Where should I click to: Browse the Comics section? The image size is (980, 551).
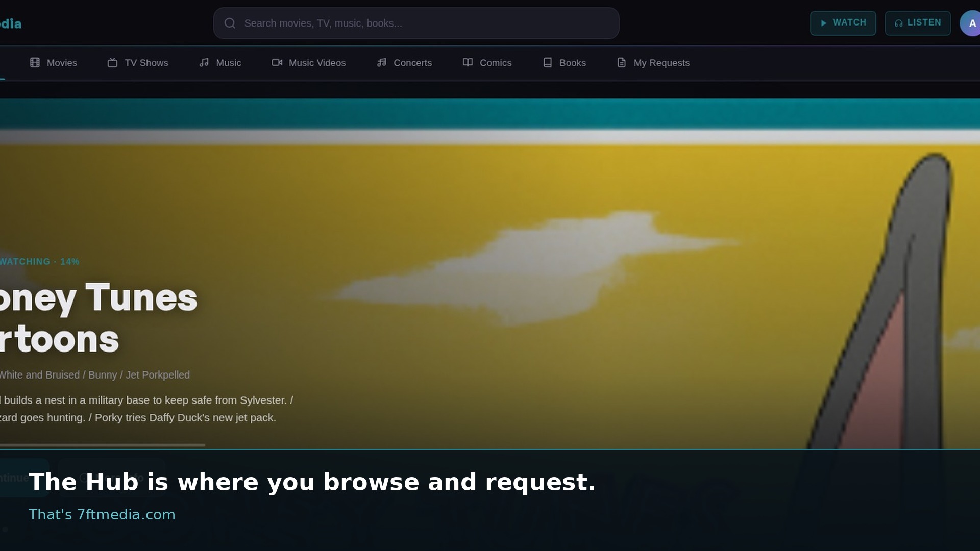coord(487,63)
